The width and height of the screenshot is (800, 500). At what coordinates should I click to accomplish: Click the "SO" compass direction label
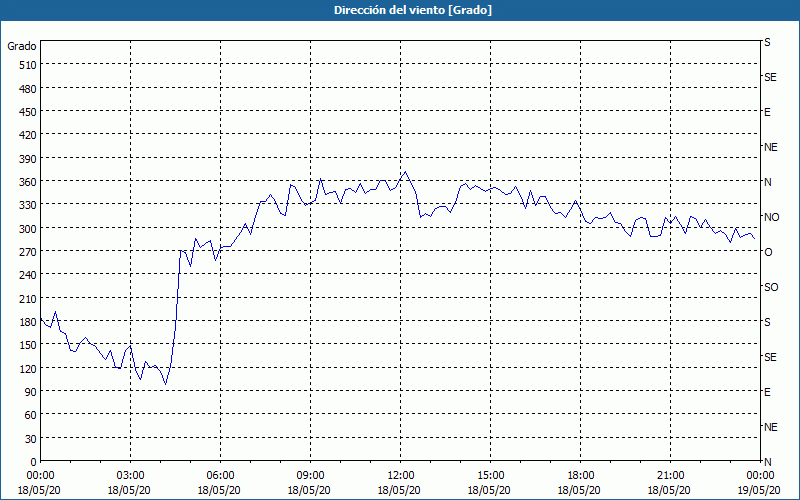click(x=771, y=287)
